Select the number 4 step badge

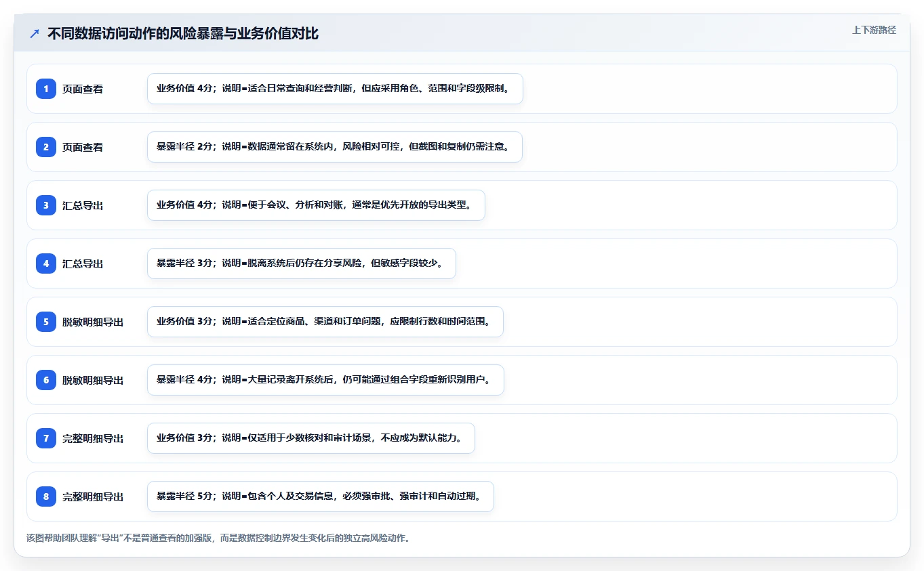46,263
